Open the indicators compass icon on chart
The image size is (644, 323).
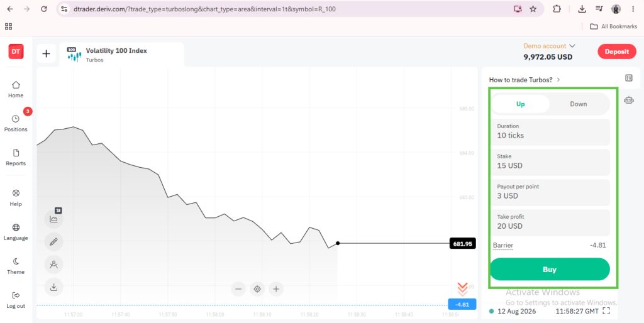pos(54,265)
